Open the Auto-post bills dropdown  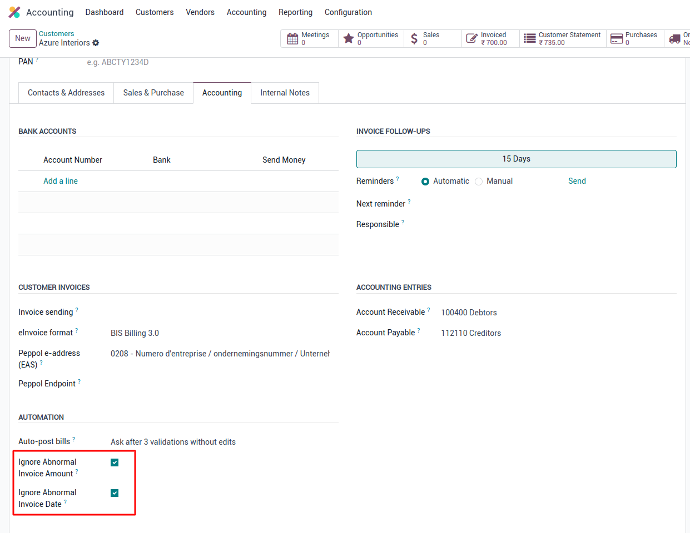220,441
